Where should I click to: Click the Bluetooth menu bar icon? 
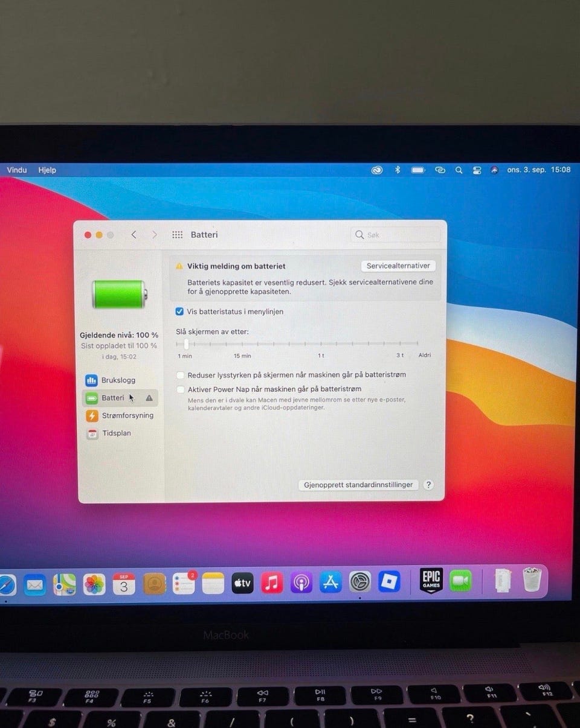(398, 170)
